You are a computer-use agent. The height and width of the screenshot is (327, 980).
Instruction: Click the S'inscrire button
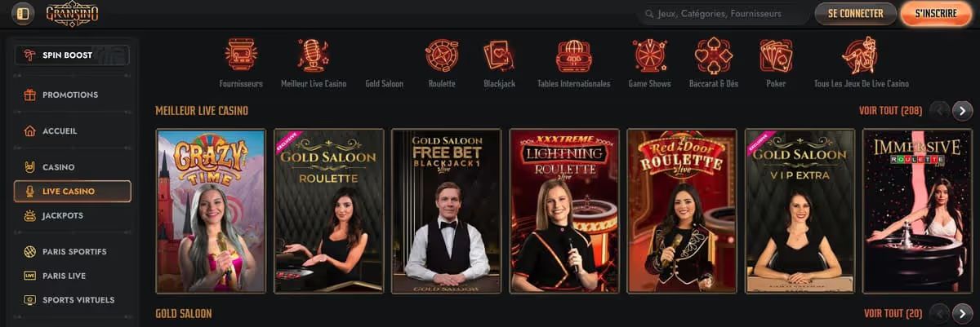(936, 14)
